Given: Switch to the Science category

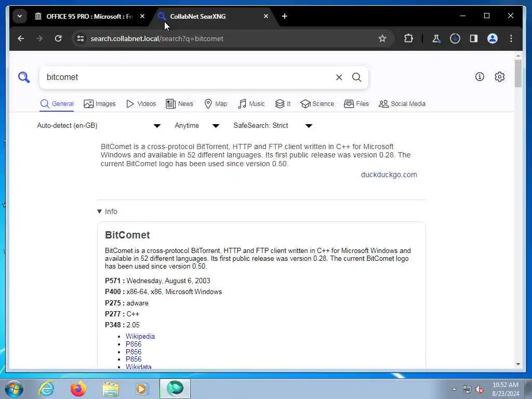Looking at the screenshot, I should pos(317,104).
